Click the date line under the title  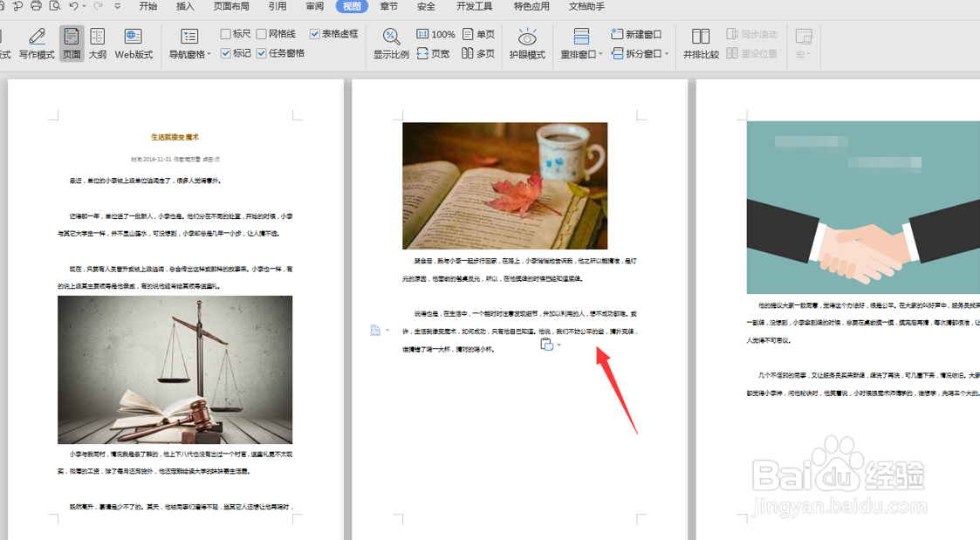(175, 160)
